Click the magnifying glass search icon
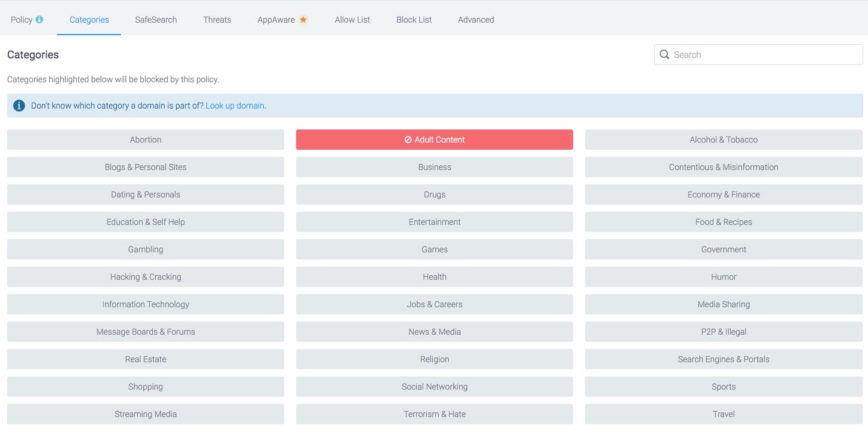 (664, 55)
